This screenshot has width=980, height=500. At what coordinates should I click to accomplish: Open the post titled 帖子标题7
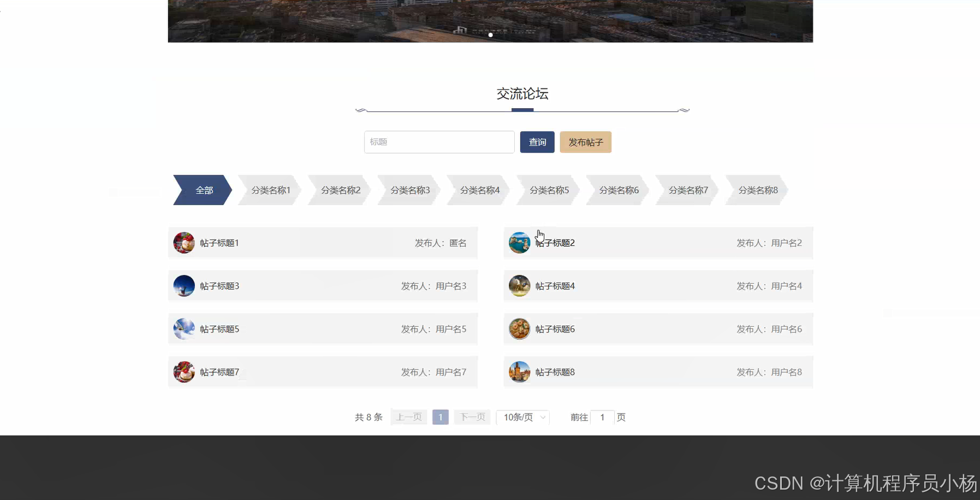[x=219, y=373]
